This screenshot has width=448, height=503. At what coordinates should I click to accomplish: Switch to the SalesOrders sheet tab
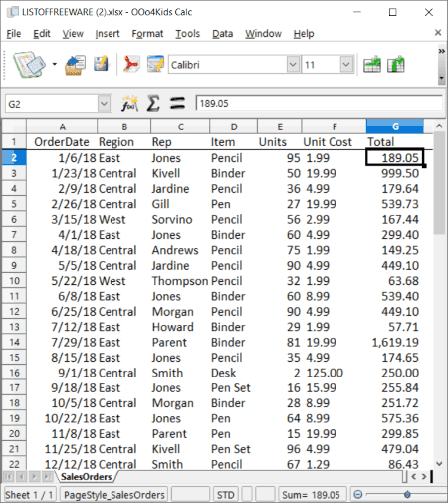87,477
